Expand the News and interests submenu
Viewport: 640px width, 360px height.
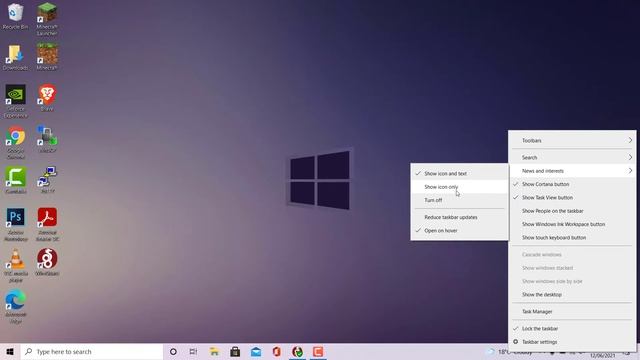(x=572, y=171)
